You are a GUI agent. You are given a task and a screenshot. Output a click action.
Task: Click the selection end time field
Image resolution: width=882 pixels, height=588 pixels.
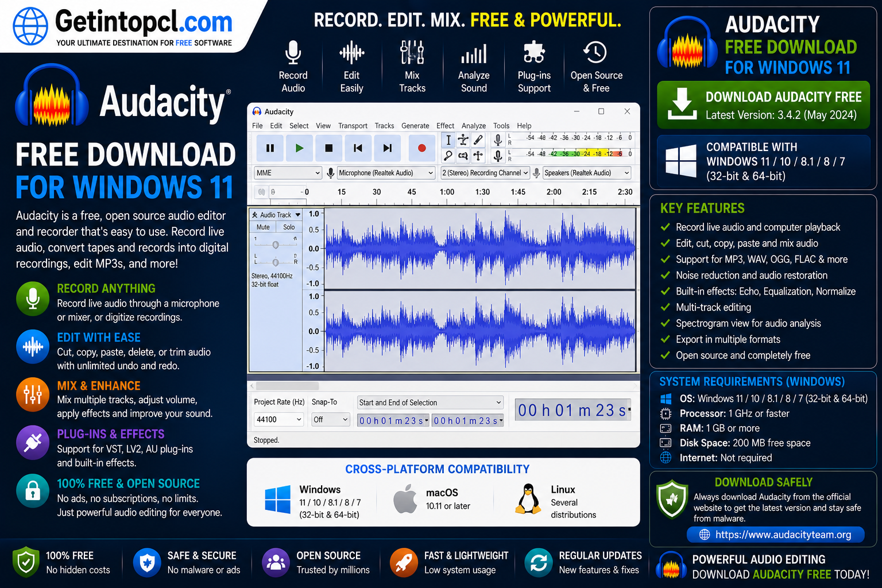click(467, 421)
